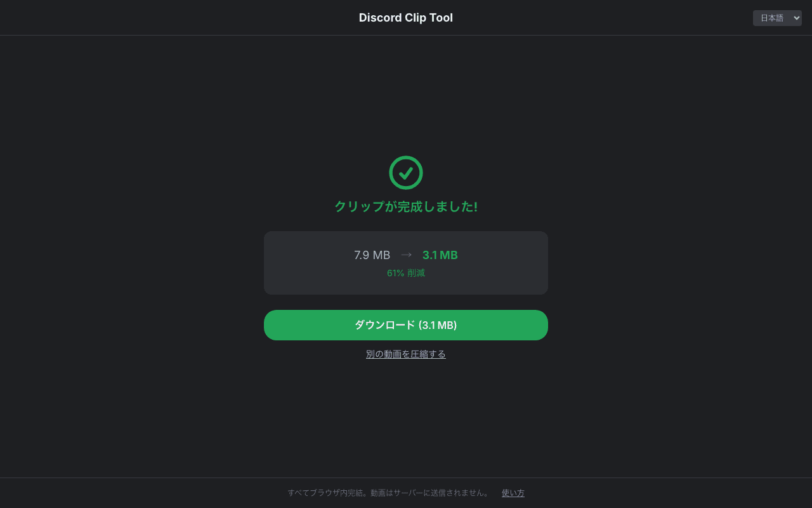Viewport: 812px width, 508px height.
Task: Click the クリップが完成しました! heading
Action: pyautogui.click(x=406, y=206)
